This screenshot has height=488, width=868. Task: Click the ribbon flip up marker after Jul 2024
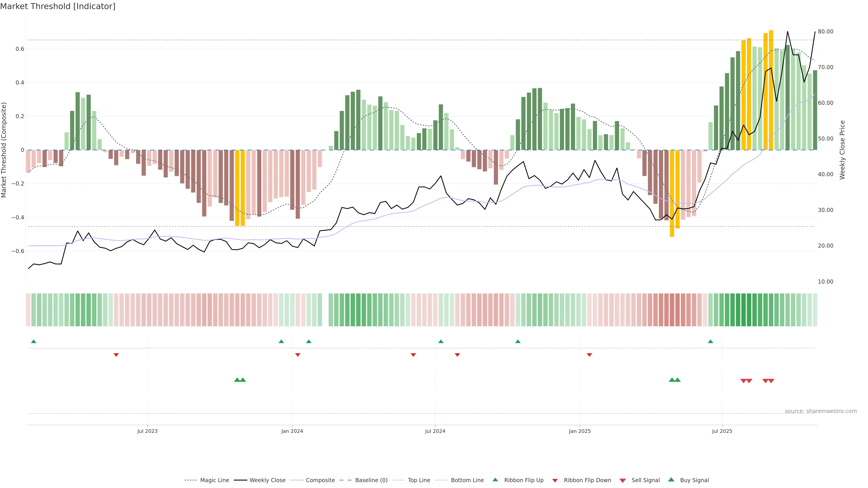[441, 342]
